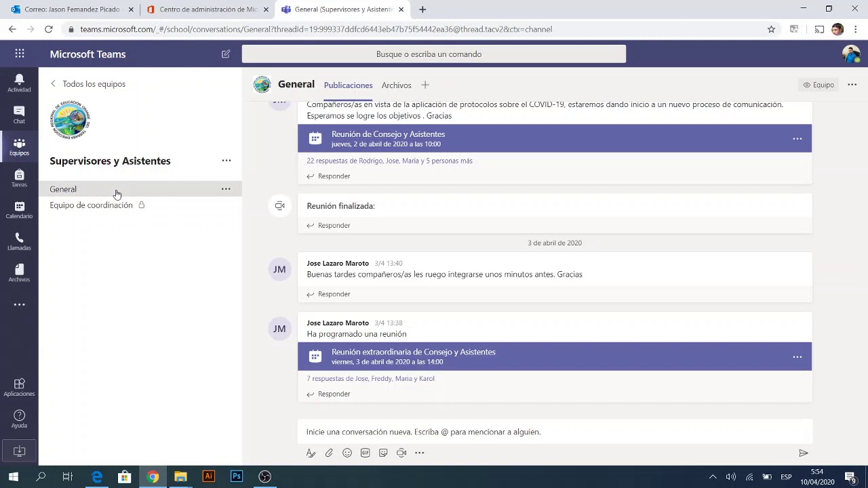Reload the page in Chrome
This screenshot has width=868, height=488.
(49, 29)
